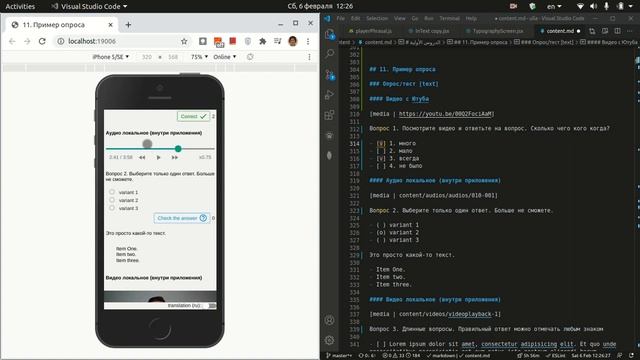This screenshot has width=640, height=360.
Task: Open markdown preview to the side
Action: (x=605, y=31)
